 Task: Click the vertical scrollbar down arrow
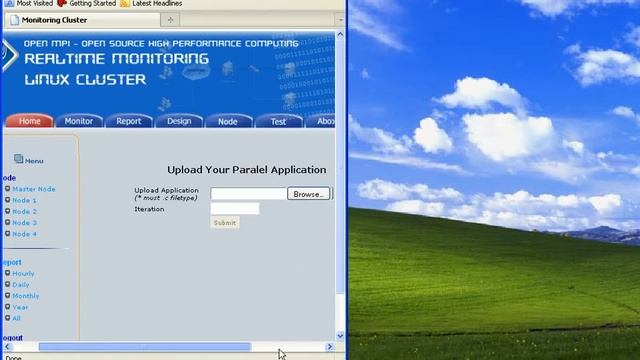pos(340,336)
